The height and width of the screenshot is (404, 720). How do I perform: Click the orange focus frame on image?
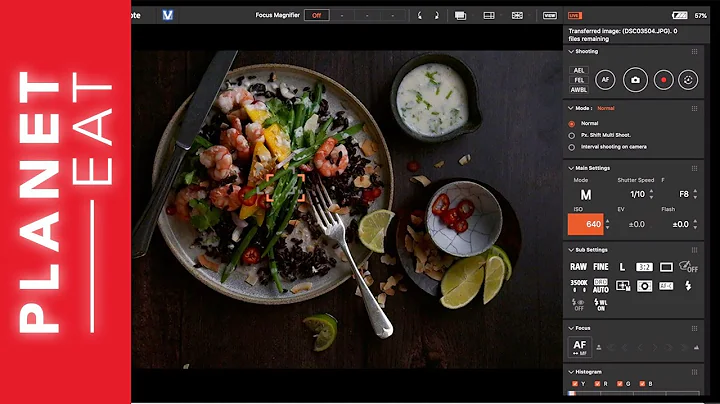click(285, 187)
